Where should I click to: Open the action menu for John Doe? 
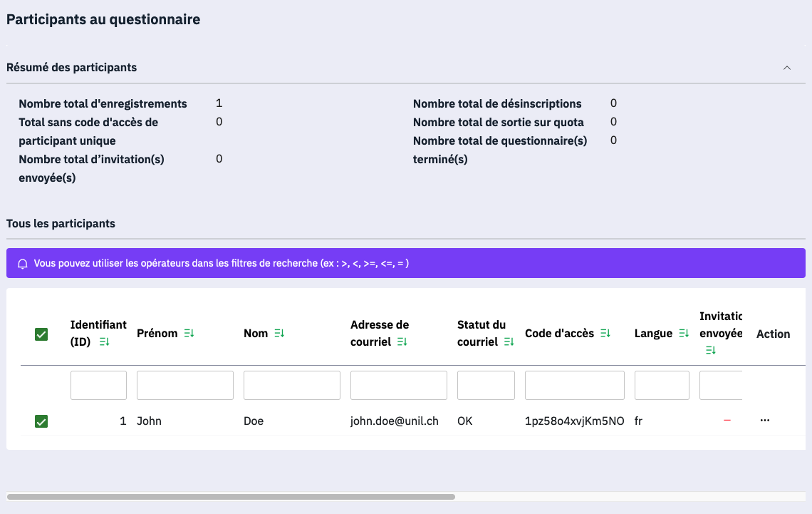[x=765, y=421]
